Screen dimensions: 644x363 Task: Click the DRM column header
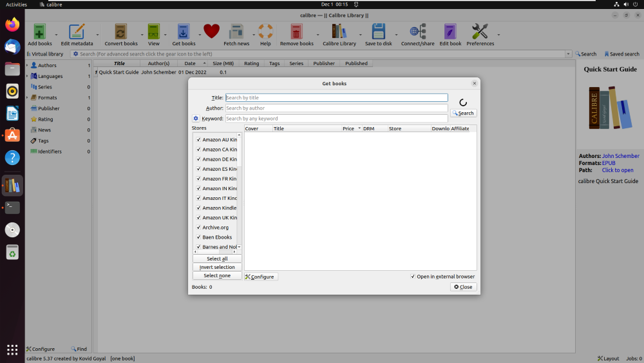pyautogui.click(x=375, y=129)
